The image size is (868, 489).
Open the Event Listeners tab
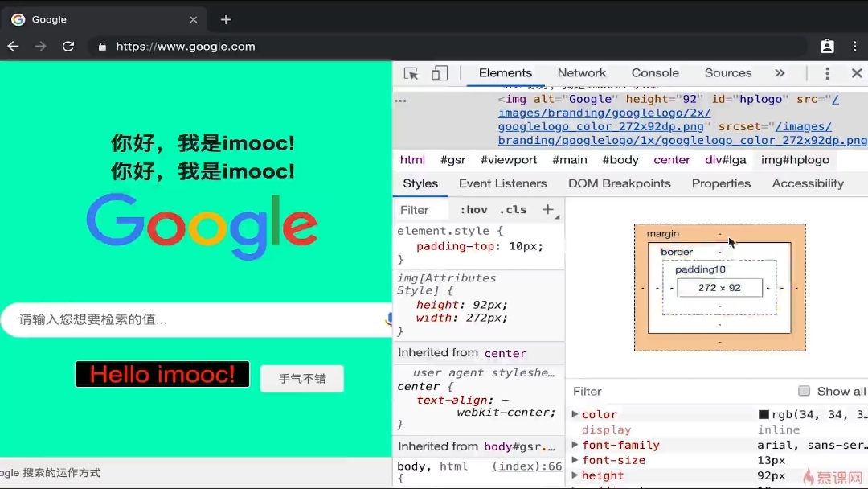pos(502,183)
